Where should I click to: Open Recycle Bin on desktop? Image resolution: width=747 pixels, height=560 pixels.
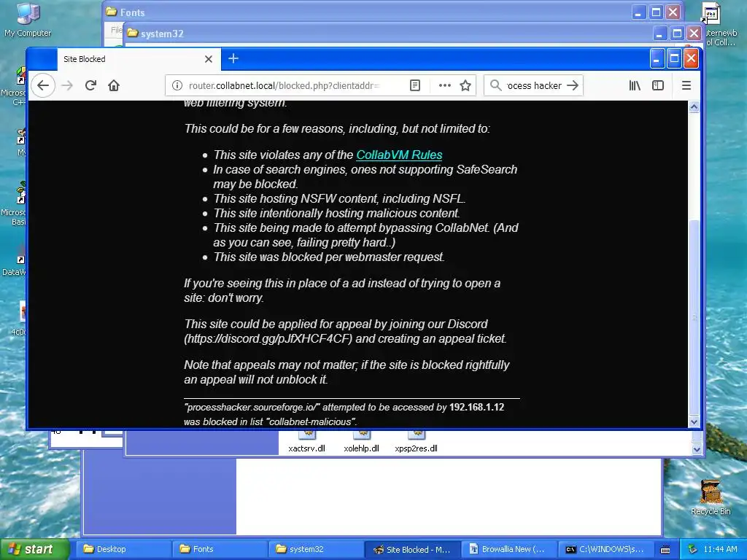711,497
